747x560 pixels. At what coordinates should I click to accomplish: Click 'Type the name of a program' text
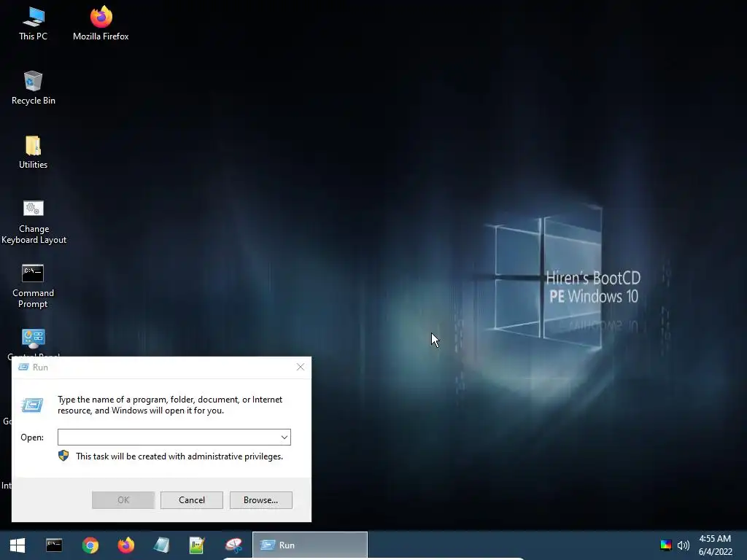coord(170,405)
